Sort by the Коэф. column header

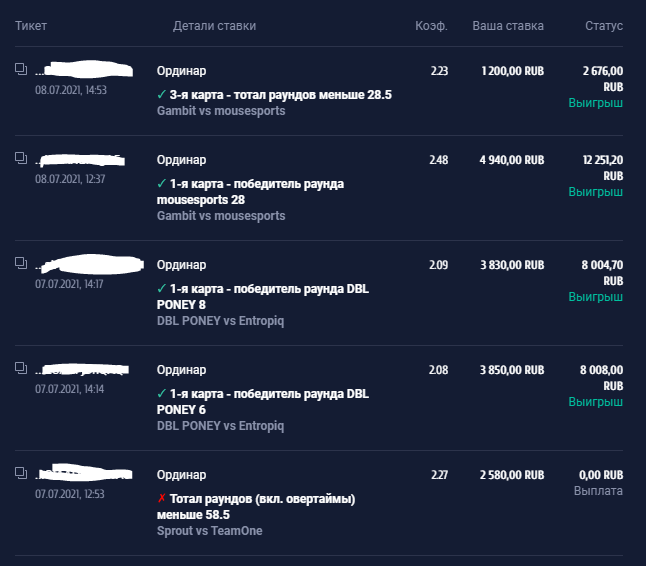tap(431, 26)
